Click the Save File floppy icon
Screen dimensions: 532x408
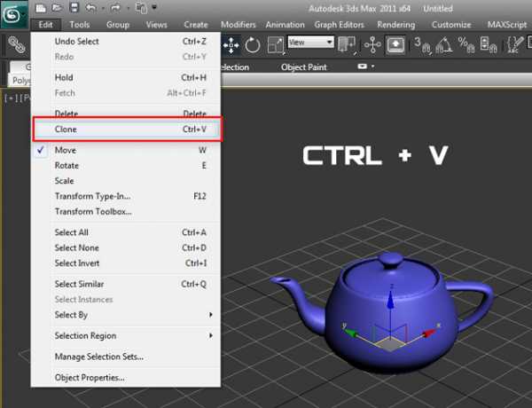pyautogui.click(x=74, y=8)
